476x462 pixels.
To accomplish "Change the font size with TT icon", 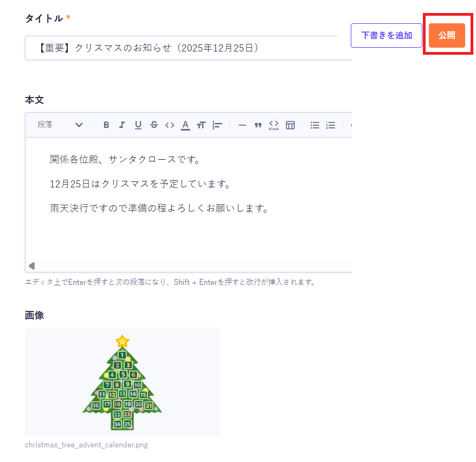I will (201, 125).
